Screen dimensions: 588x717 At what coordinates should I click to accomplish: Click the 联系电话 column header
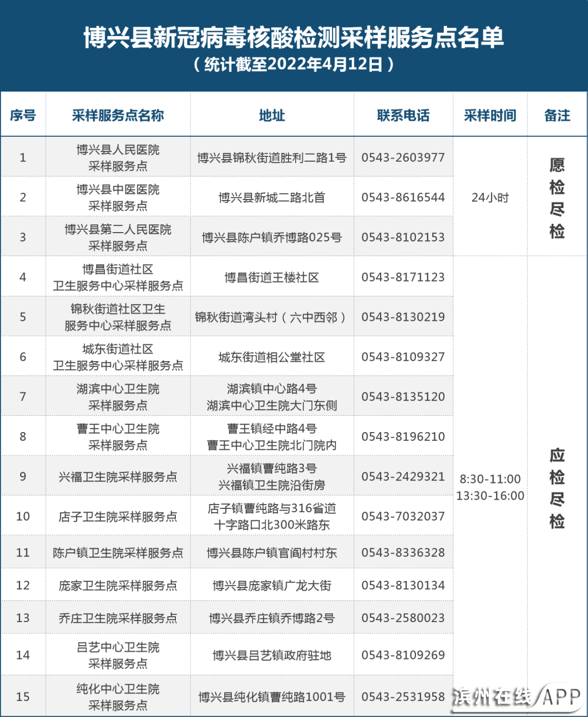[x=403, y=115]
